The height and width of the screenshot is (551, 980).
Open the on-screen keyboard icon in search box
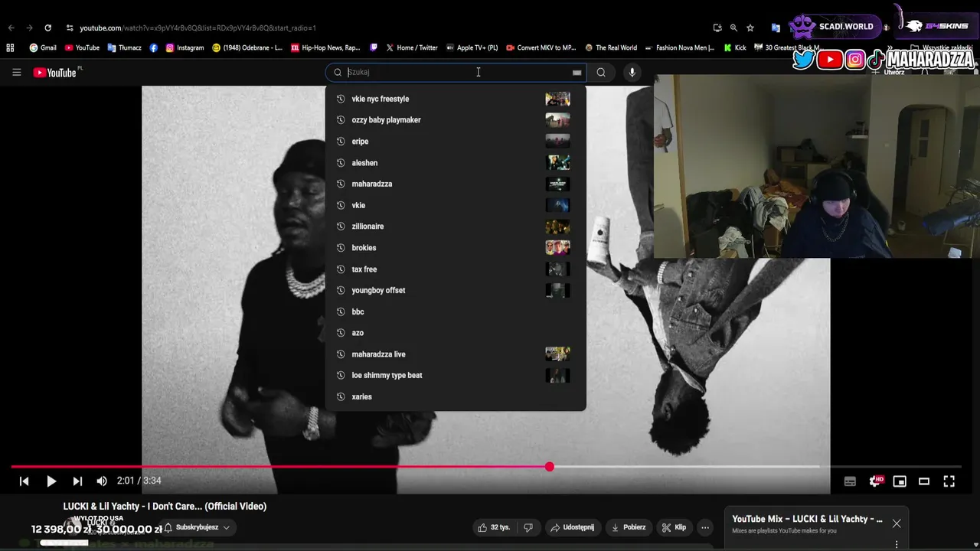click(577, 73)
